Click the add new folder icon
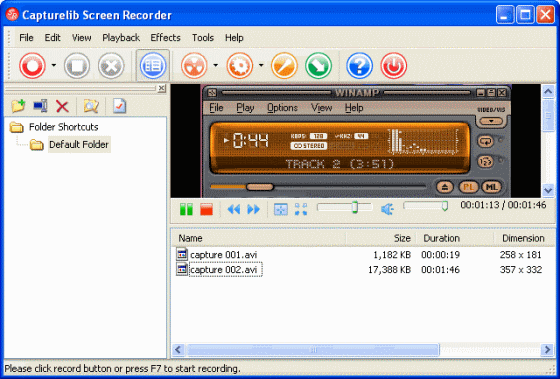The image size is (560, 379). [18, 106]
